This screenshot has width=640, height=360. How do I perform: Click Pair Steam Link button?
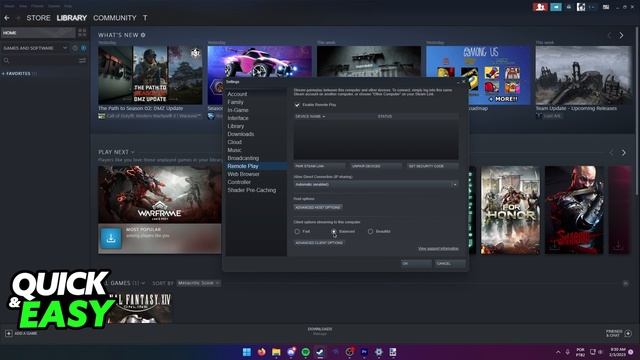click(x=319, y=166)
